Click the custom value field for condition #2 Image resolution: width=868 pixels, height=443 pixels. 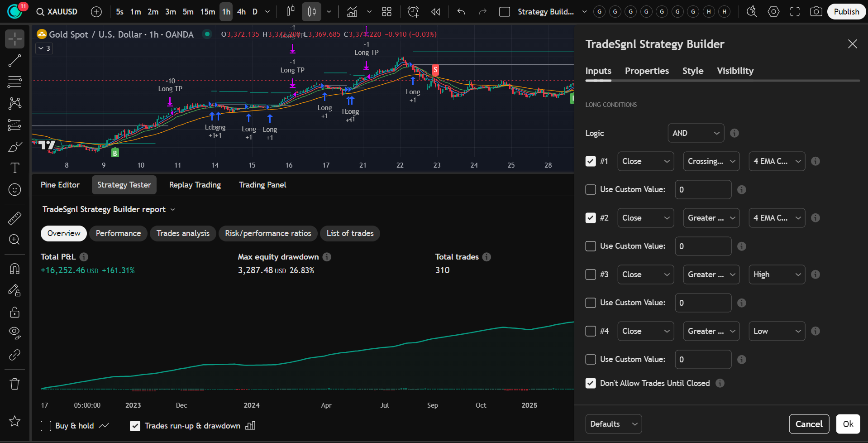703,246
